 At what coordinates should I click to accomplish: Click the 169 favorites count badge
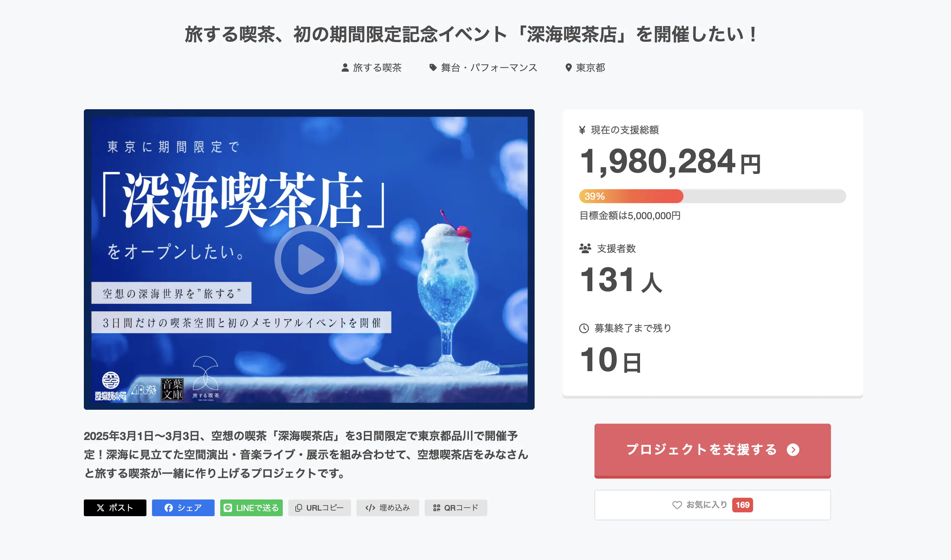(x=742, y=505)
